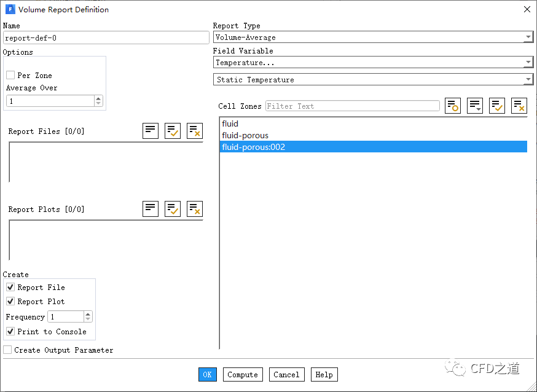Click the Cell Zones filter options icon
Image resolution: width=537 pixels, height=392 pixels.
[453, 106]
